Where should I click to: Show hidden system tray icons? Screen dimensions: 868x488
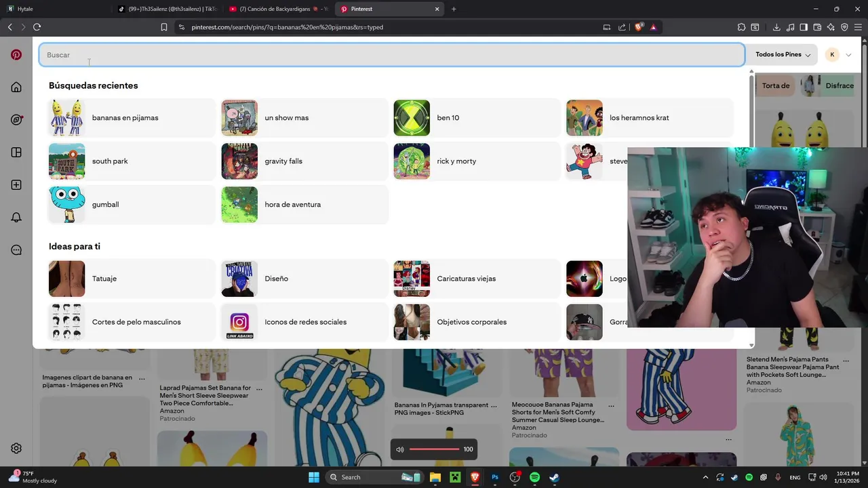(x=705, y=477)
